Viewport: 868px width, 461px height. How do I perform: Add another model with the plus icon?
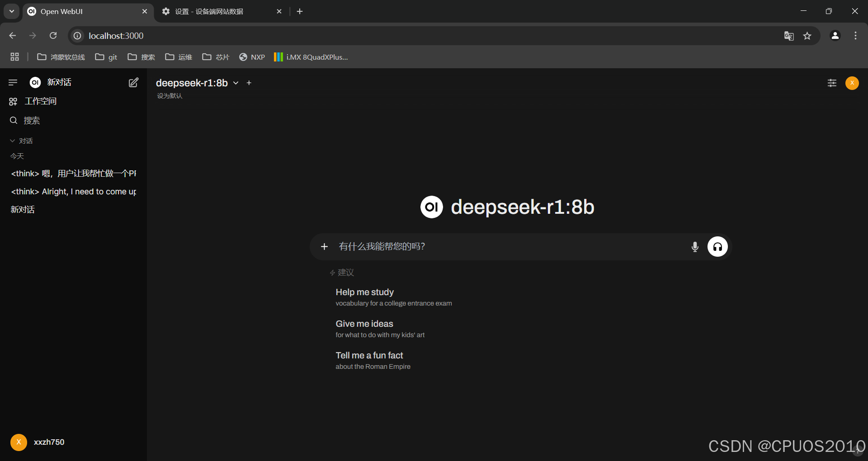(x=249, y=83)
